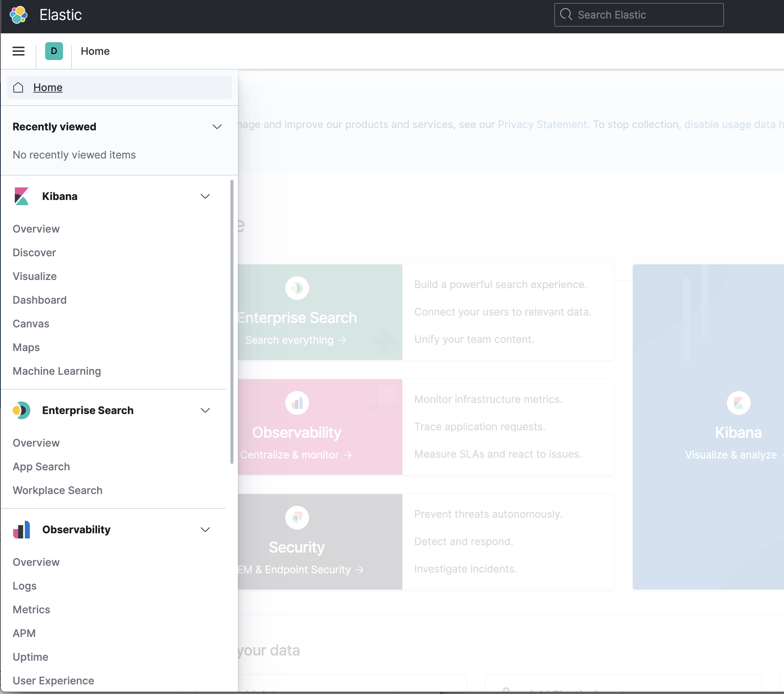The height and width of the screenshot is (694, 784).
Task: Open Security SIEM & Endpoint Security card
Action: 319,542
